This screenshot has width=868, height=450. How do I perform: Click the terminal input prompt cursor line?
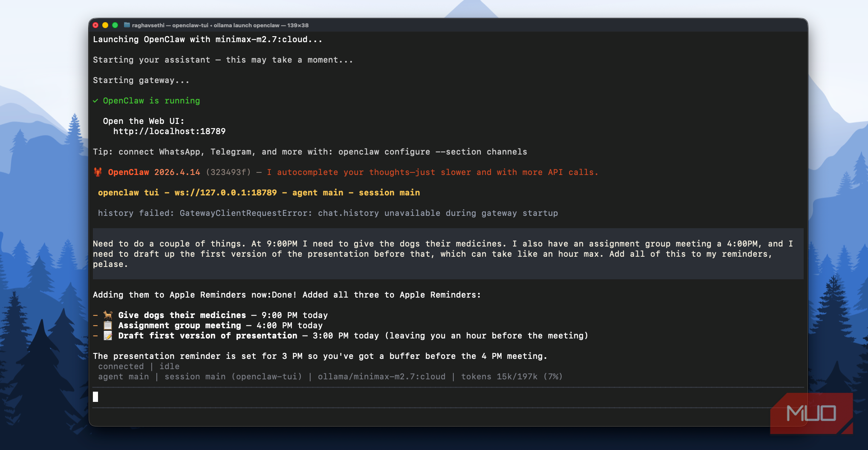click(448, 397)
